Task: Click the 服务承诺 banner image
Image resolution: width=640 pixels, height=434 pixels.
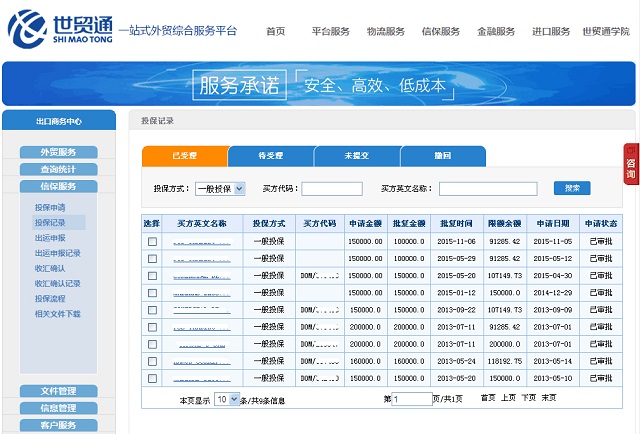Action: point(320,84)
